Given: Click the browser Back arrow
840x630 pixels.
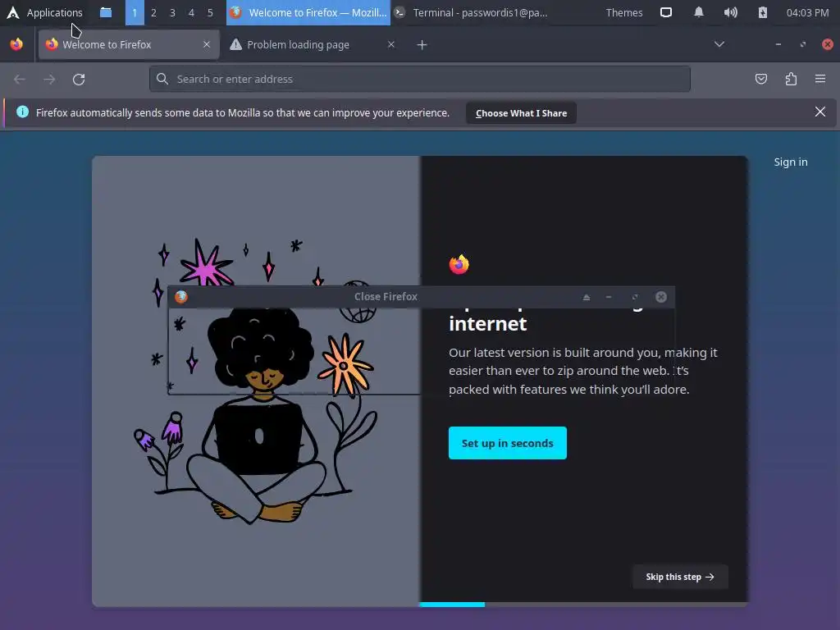Looking at the screenshot, I should (x=20, y=80).
